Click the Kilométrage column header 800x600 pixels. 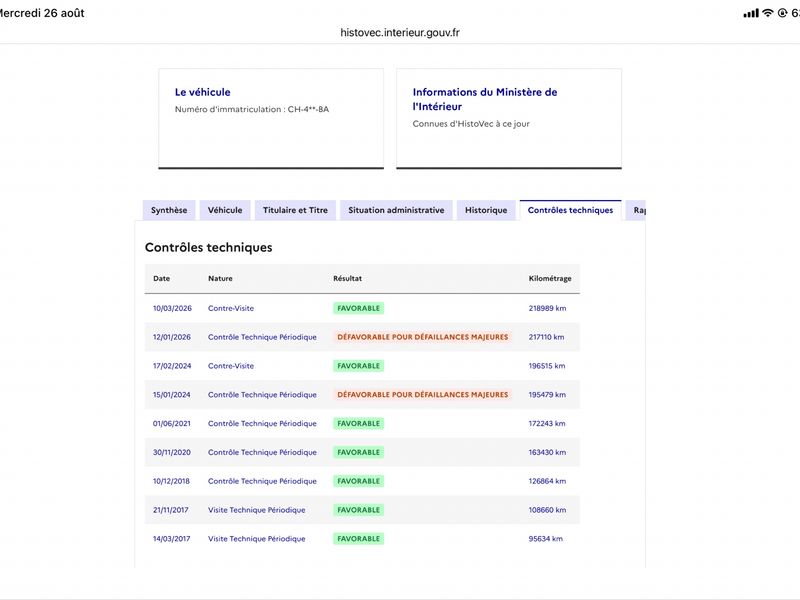pyautogui.click(x=550, y=279)
